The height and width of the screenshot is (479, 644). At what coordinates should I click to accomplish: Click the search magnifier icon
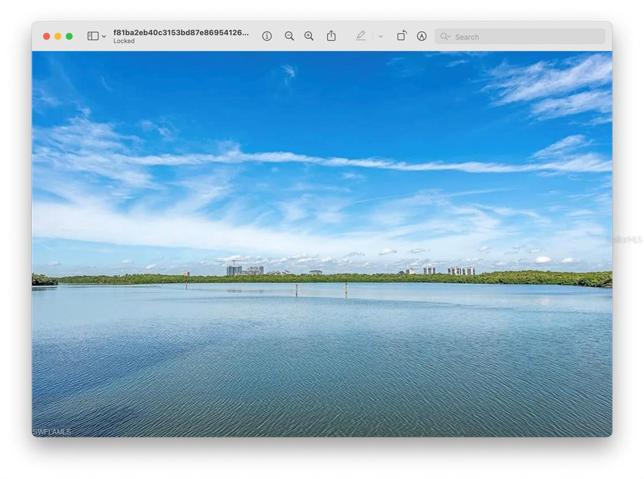445,37
